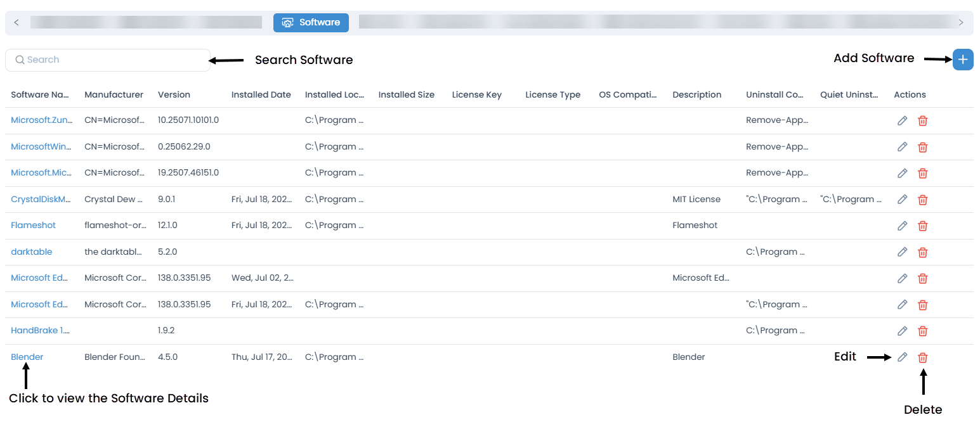This screenshot has width=980, height=422.
Task: Select the Software tab
Action: [311, 22]
